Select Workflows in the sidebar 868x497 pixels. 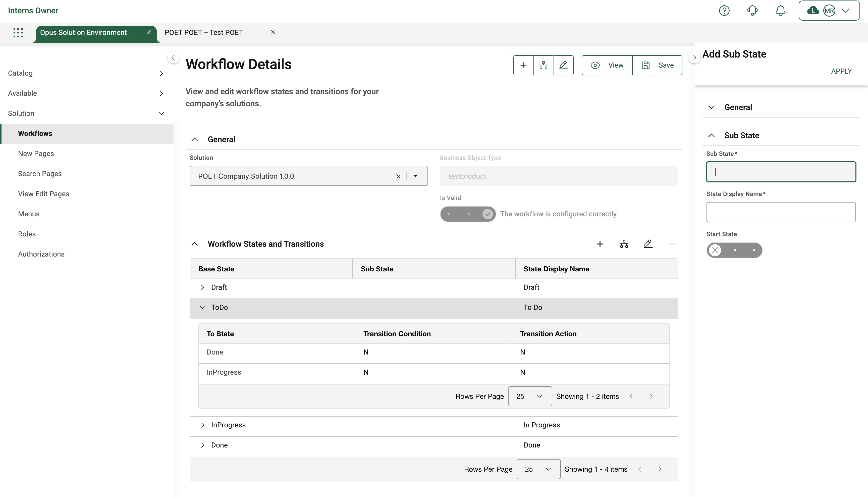click(x=87, y=133)
